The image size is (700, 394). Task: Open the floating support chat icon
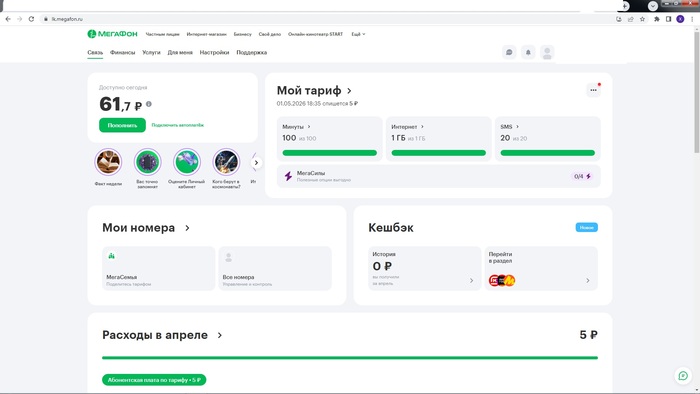[683, 376]
